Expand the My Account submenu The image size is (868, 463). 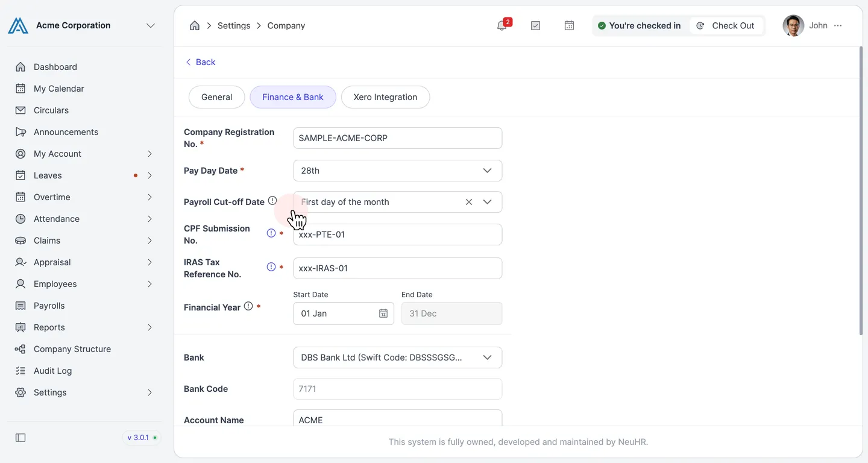149,154
